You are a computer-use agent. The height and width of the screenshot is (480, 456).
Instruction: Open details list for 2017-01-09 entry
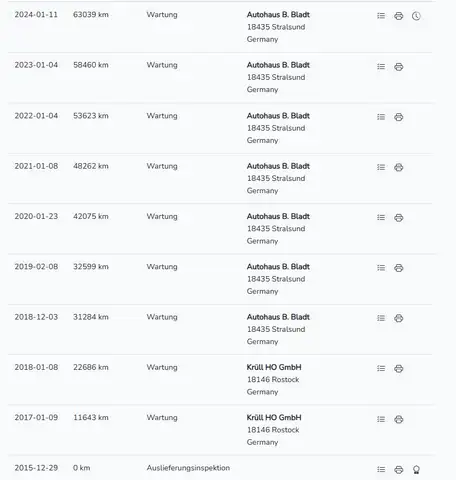click(381, 419)
